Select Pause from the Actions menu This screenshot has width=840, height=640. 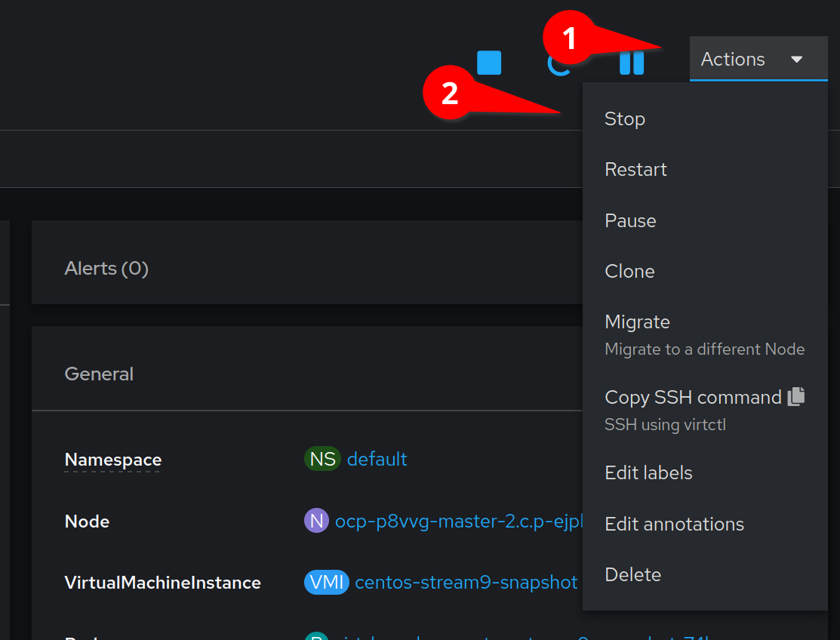tap(630, 220)
